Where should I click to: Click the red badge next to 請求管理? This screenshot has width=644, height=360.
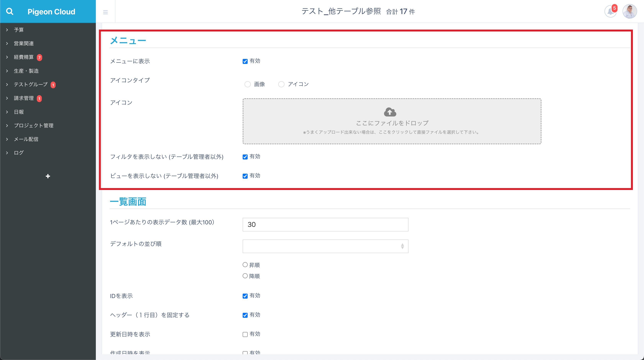39,98
